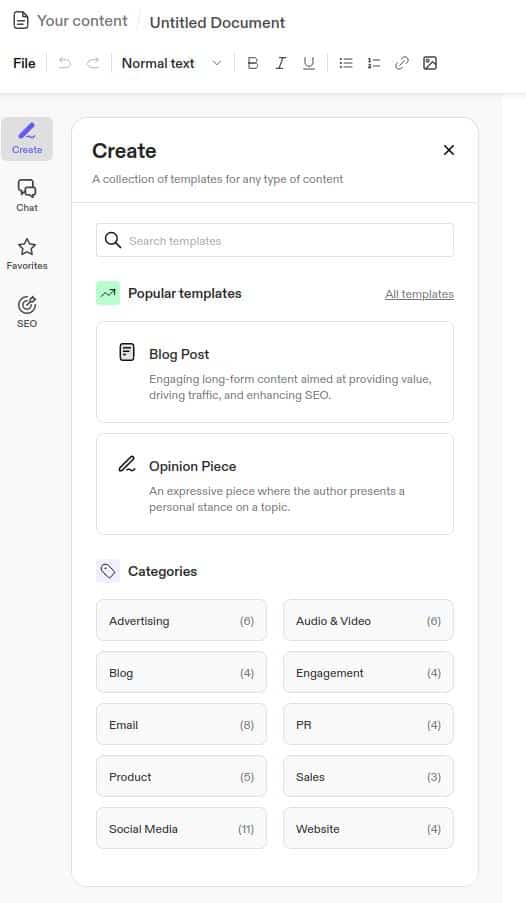The height and width of the screenshot is (903, 526).
Task: Insert an image from toolbar
Action: (x=430, y=63)
